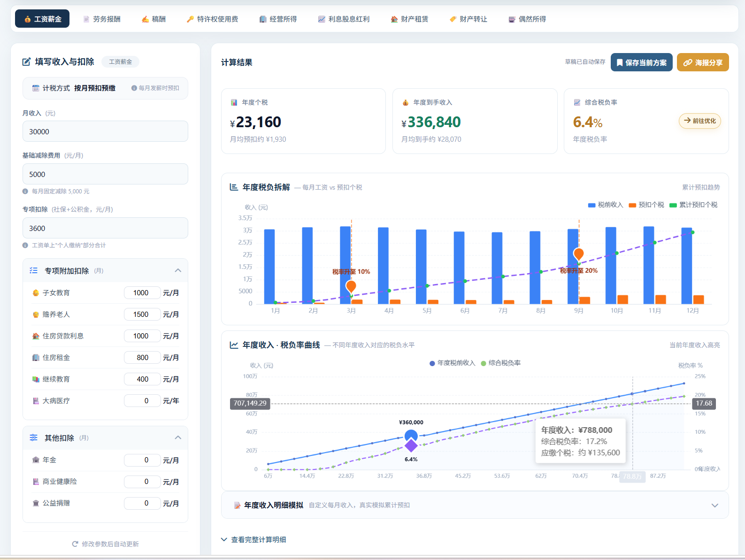Click the 年度收入·税负率曲线 line chart icon
Viewport: 745px width, 560px height.
(x=234, y=345)
